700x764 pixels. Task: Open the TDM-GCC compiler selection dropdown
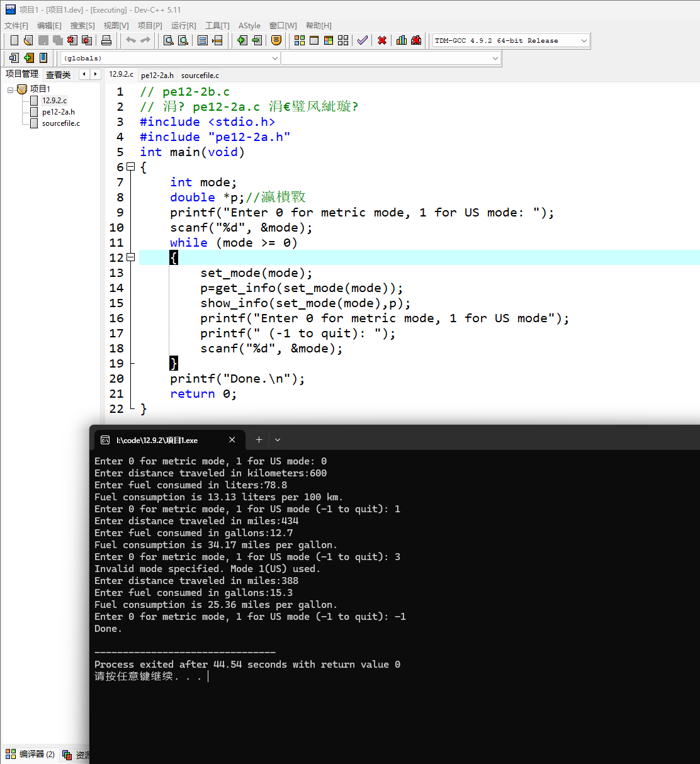click(x=511, y=40)
